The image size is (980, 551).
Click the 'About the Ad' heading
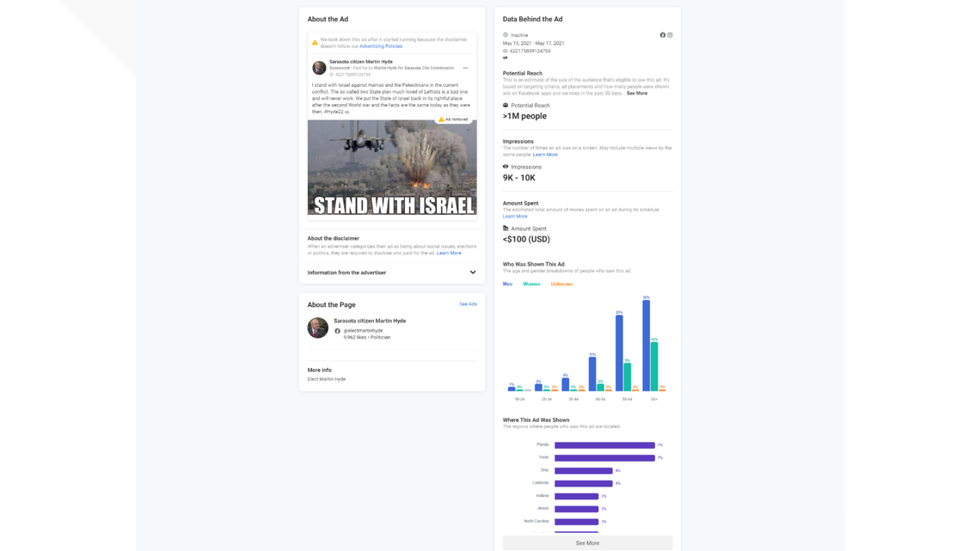(x=328, y=20)
